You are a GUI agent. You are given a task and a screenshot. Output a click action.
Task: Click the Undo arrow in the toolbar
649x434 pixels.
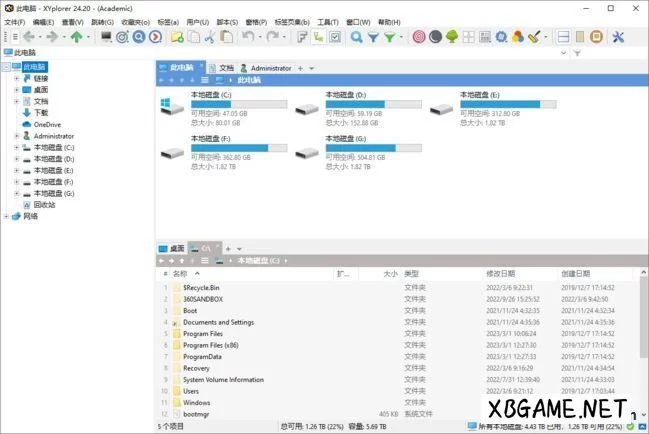click(246, 37)
